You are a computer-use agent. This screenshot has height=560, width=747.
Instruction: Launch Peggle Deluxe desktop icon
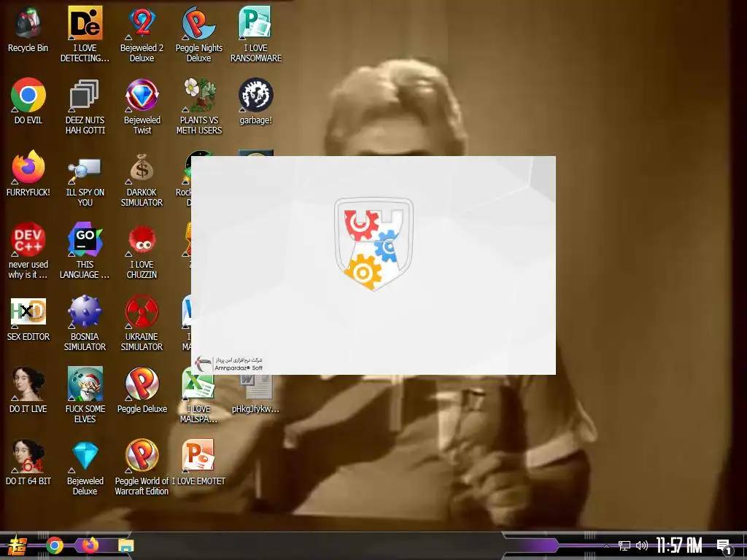tap(142, 384)
